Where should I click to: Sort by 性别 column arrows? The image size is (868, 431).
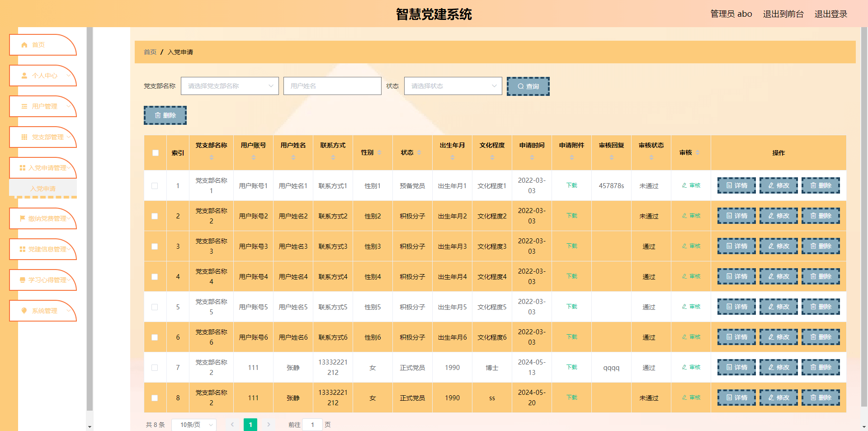pyautogui.click(x=379, y=153)
